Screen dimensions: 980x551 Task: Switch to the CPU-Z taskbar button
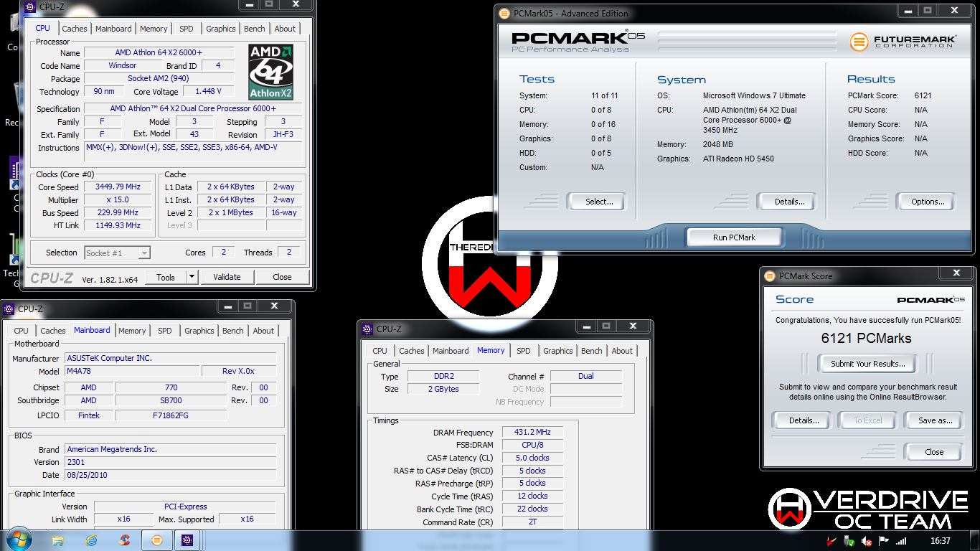pyautogui.click(x=187, y=540)
